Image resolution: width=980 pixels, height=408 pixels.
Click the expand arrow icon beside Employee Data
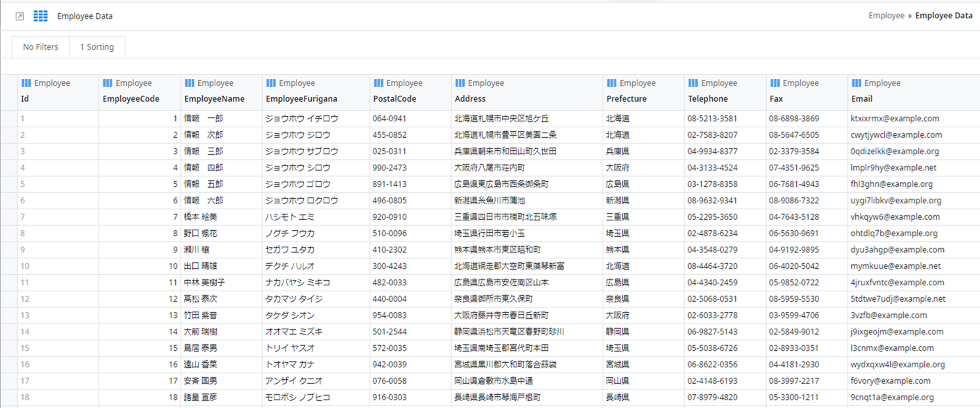pyautogui.click(x=20, y=16)
